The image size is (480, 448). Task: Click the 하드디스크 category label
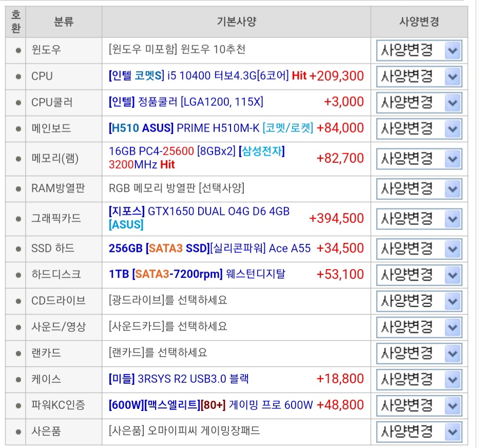tap(56, 274)
